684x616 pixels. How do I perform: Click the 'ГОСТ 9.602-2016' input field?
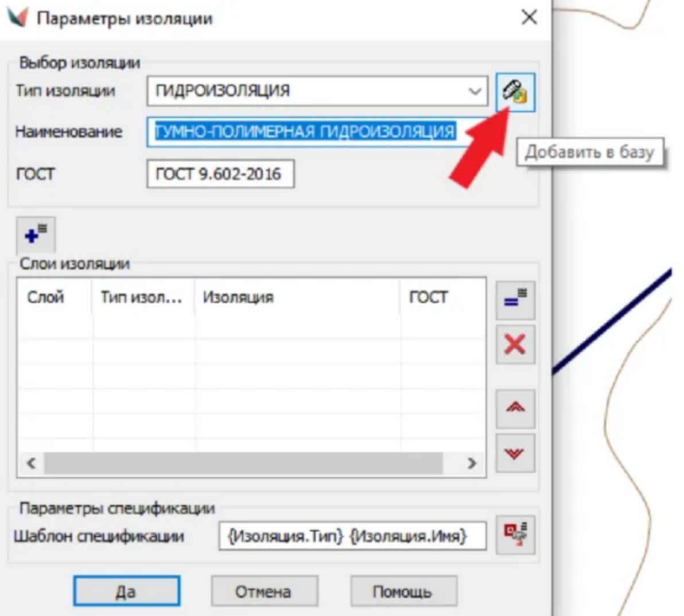[x=220, y=174]
